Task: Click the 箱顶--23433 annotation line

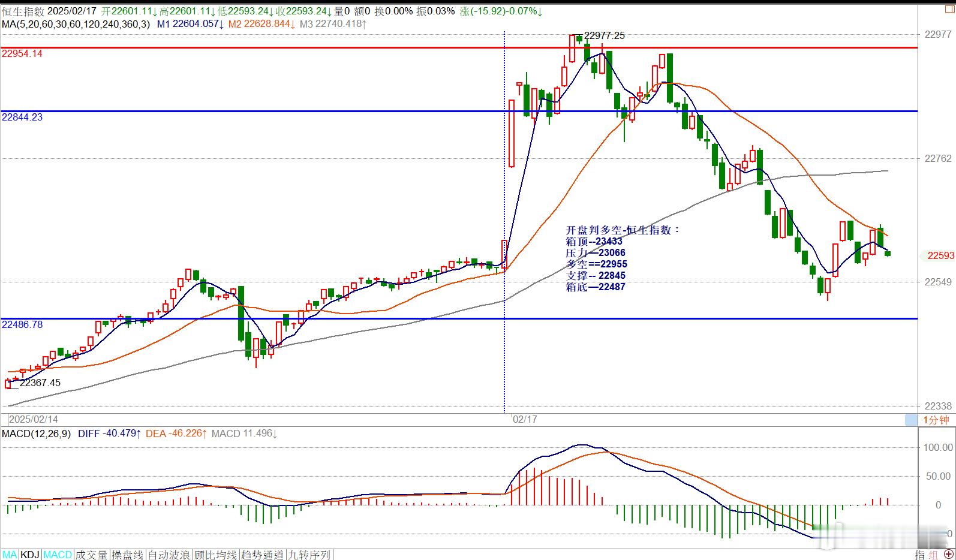Action: [x=594, y=241]
